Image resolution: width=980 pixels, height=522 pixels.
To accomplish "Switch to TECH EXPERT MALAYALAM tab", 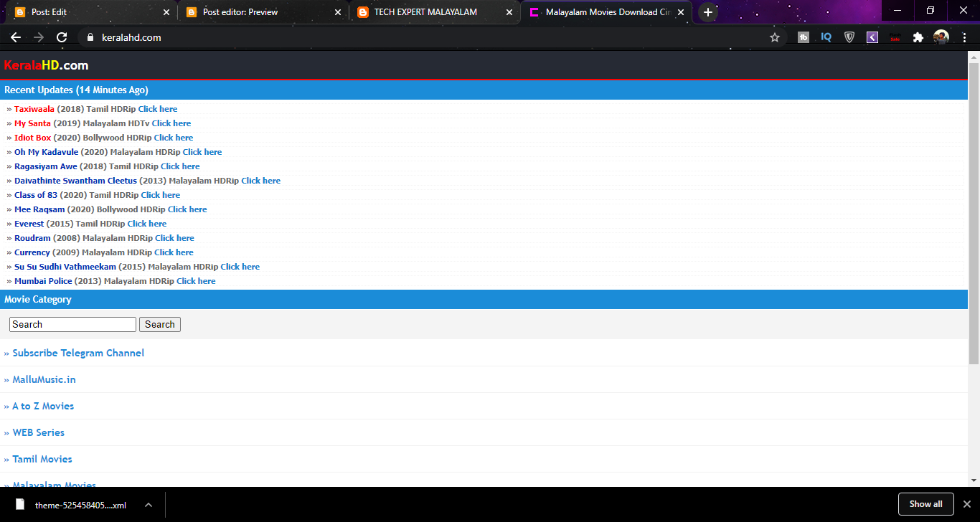I will [x=433, y=12].
